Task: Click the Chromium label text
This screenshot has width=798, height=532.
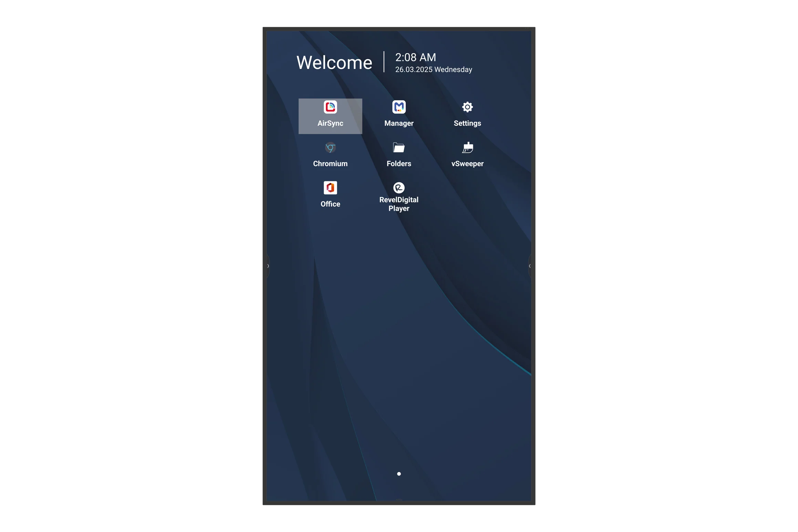Action: point(330,164)
